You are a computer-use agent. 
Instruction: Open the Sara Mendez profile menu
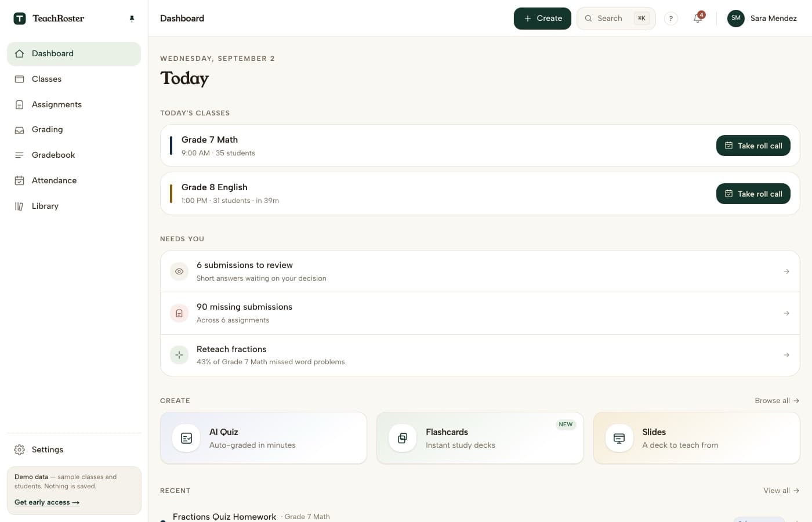[x=762, y=19]
